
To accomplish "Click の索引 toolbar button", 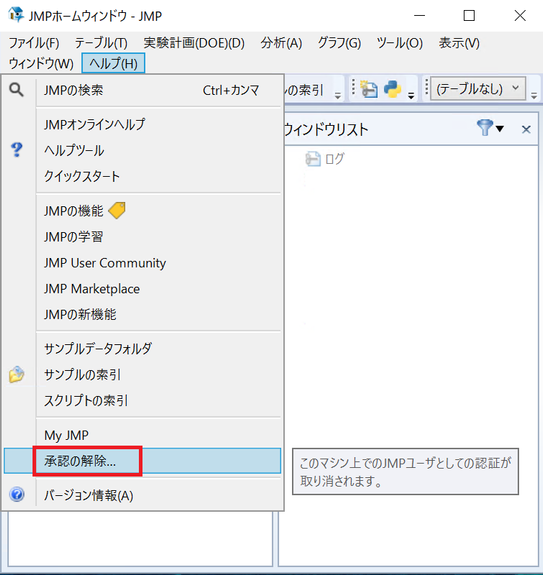I will (x=304, y=89).
